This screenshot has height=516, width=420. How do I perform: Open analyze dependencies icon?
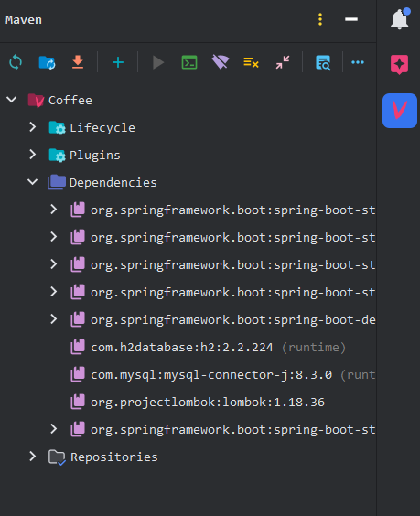[323, 62]
